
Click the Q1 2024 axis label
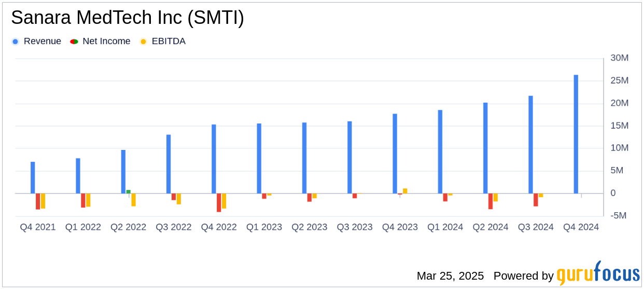point(445,227)
